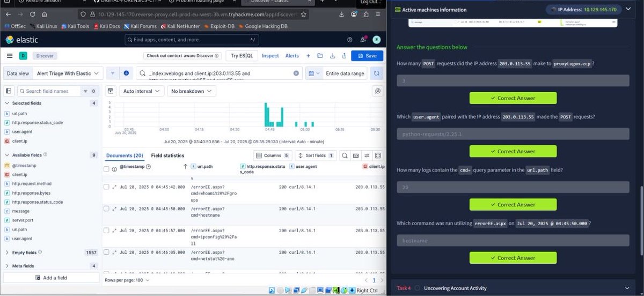Open the filter menu funnel icon
Viewport: 644px width, 296px height.
coord(113,73)
